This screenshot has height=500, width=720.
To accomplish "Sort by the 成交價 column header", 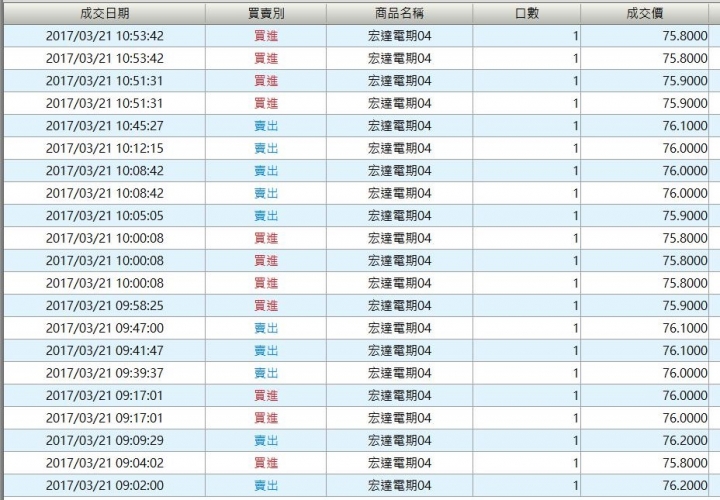I will click(644, 13).
